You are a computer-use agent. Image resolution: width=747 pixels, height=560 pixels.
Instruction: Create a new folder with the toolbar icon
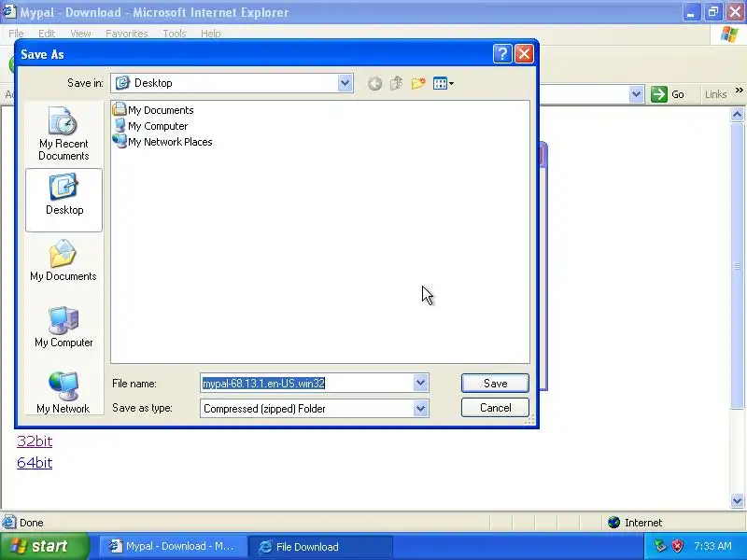418,84
